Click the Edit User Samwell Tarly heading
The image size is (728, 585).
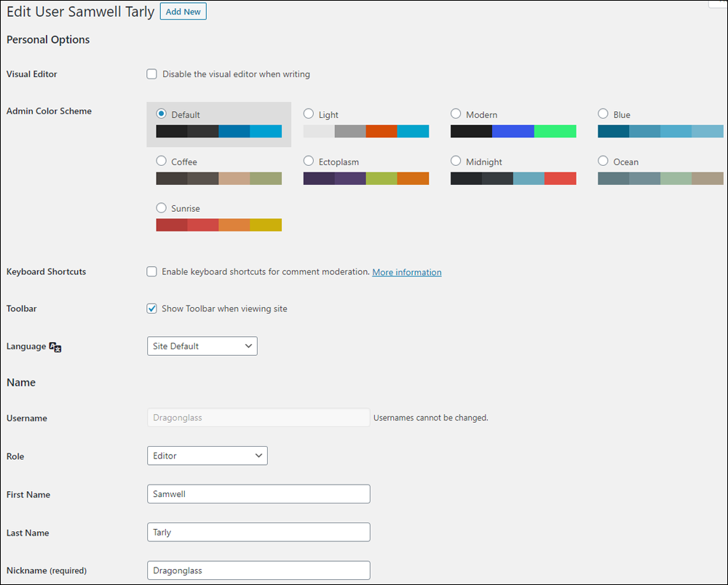click(80, 12)
